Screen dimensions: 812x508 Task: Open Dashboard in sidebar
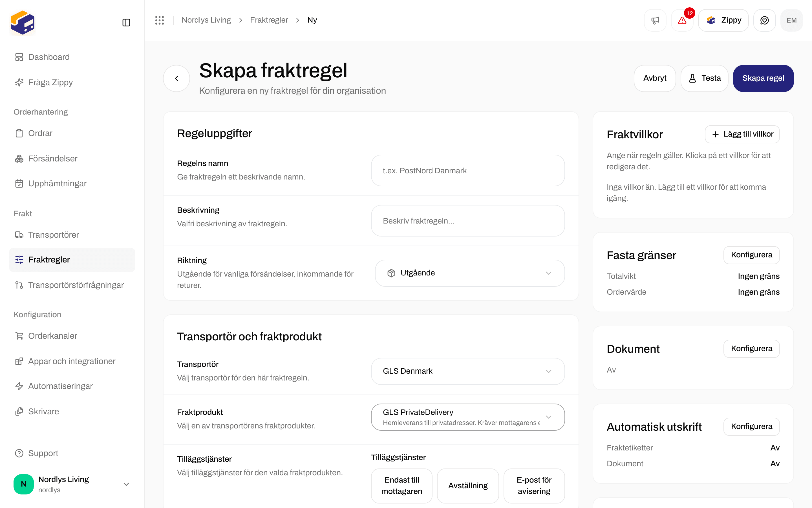tap(72, 57)
